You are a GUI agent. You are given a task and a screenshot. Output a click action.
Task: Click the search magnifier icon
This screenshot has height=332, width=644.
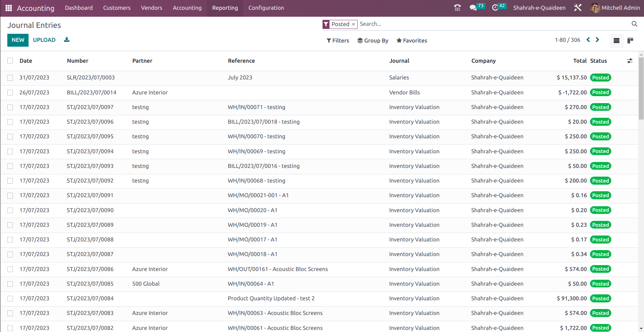(634, 24)
